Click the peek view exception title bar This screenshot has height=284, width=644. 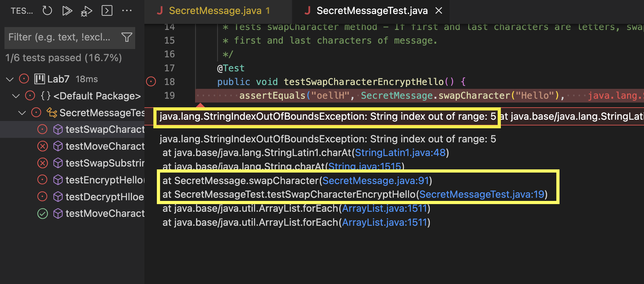(x=394, y=117)
